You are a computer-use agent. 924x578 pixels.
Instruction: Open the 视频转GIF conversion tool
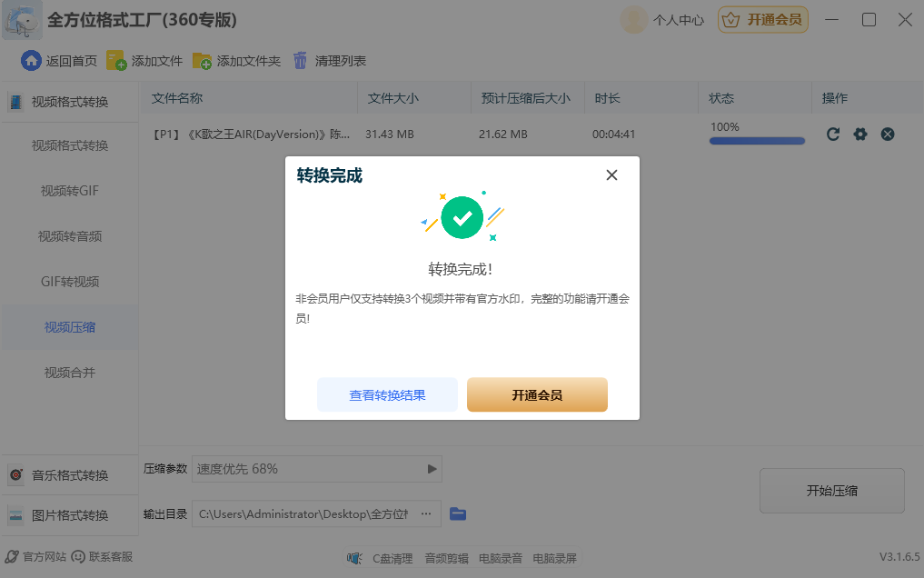(68, 191)
